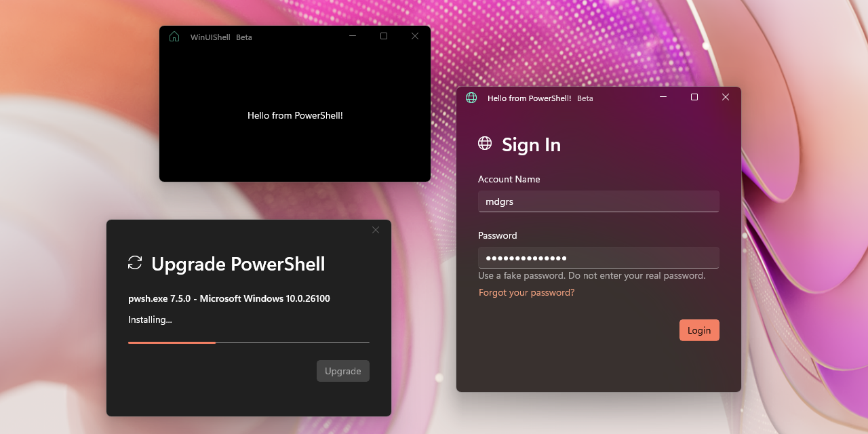Click the Password label
The image size is (868, 434).
pos(498,235)
